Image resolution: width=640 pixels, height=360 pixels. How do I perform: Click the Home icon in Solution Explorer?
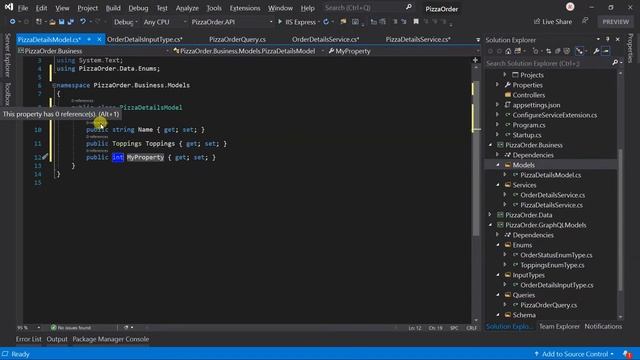(x=508, y=51)
